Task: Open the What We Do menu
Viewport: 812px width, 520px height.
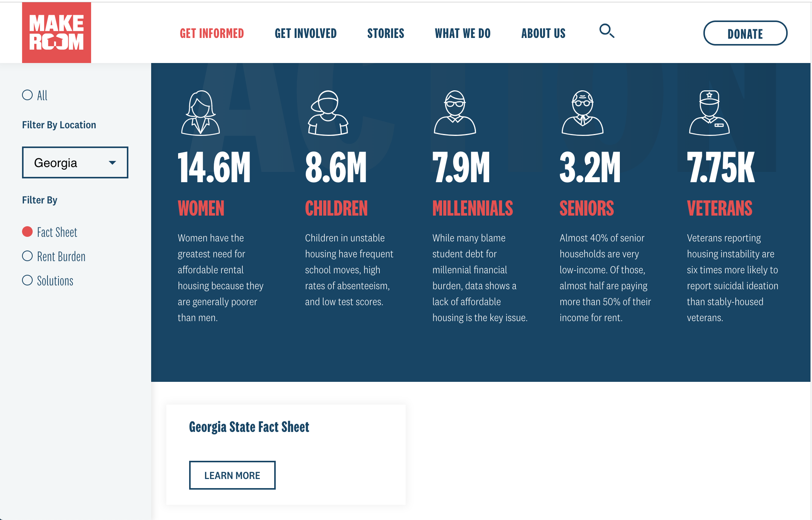Action: pyautogui.click(x=463, y=33)
